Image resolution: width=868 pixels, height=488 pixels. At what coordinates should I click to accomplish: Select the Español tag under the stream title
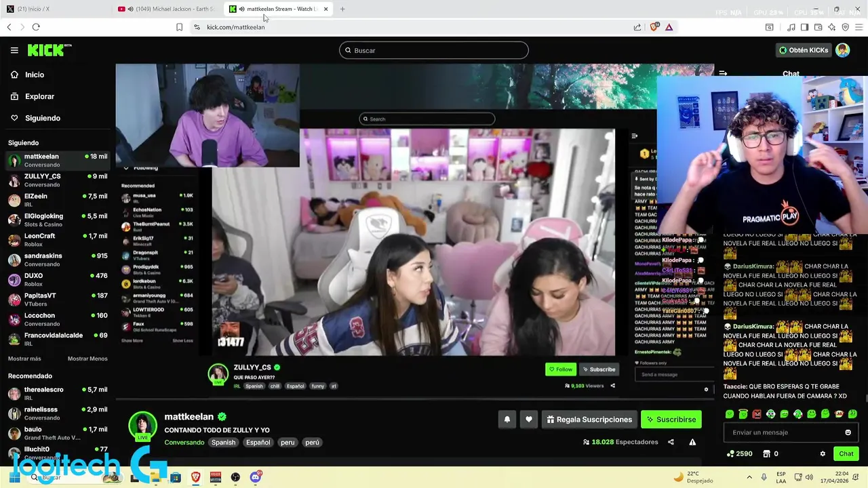tap(258, 443)
